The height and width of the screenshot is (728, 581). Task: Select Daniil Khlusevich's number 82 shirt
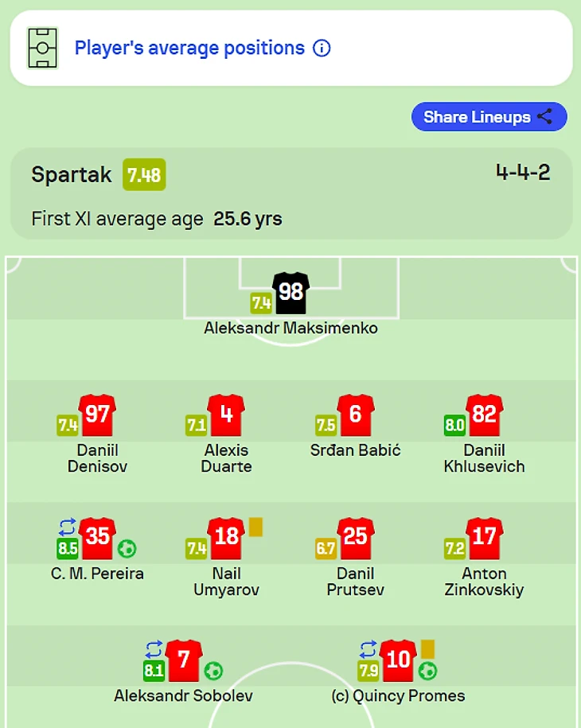click(x=484, y=415)
